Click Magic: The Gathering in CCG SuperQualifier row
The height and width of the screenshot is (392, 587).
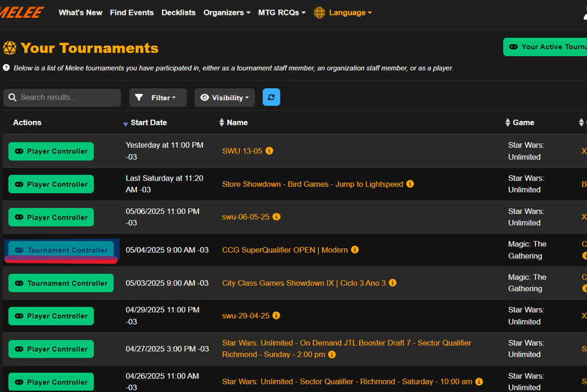527,250
